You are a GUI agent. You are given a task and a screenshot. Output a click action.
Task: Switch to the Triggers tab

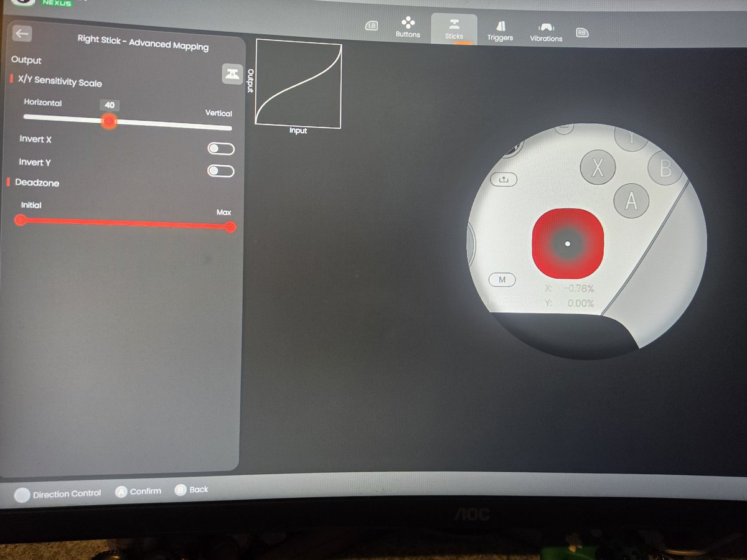tap(500, 30)
